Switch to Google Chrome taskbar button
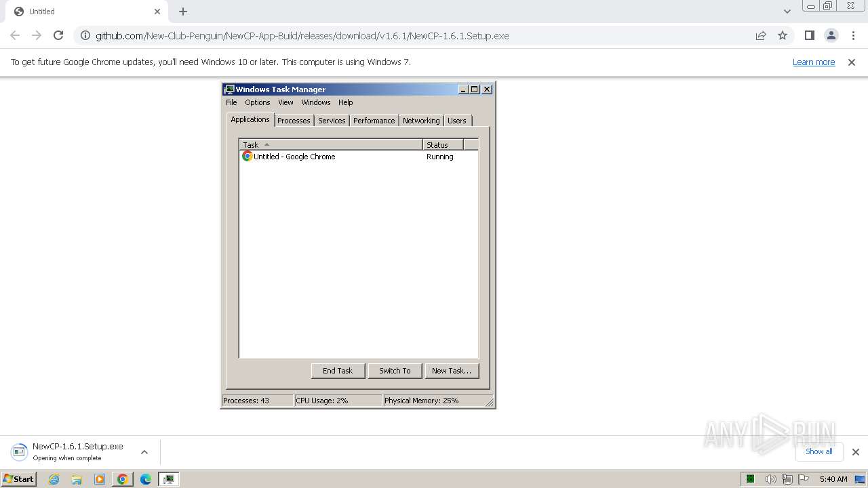The height and width of the screenshot is (488, 868). coord(123,479)
